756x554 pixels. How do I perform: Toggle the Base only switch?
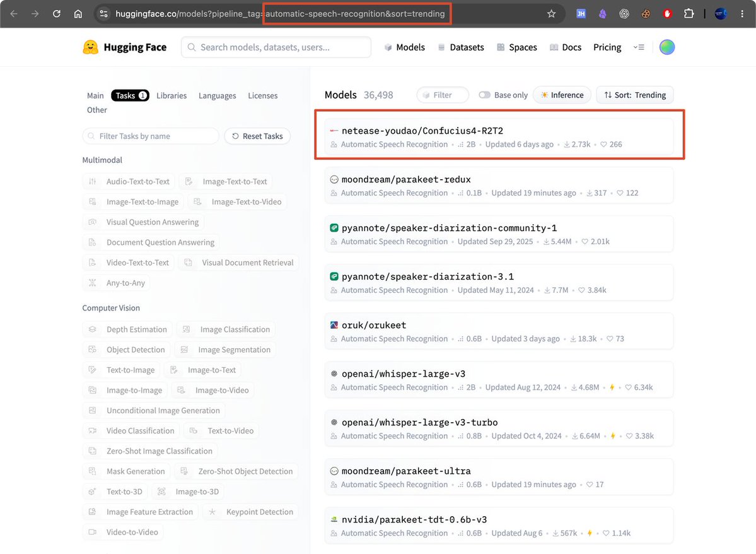[484, 95]
